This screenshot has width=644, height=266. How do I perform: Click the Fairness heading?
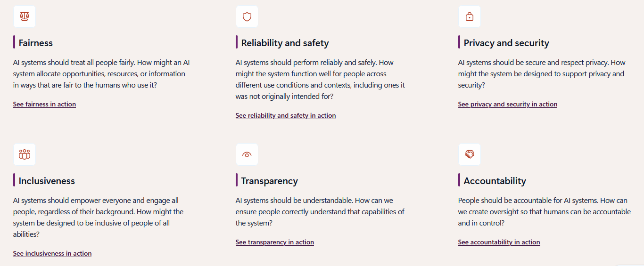36,43
